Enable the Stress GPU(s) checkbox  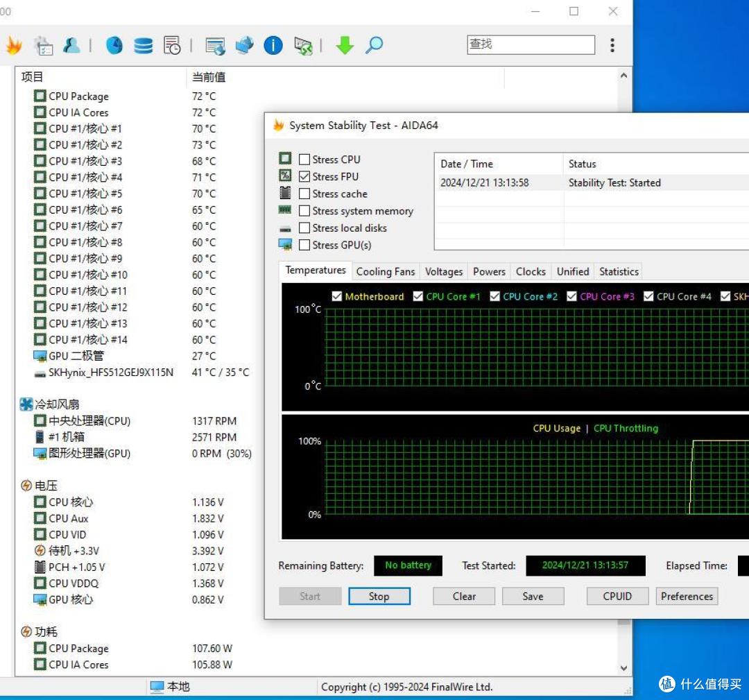click(x=304, y=245)
